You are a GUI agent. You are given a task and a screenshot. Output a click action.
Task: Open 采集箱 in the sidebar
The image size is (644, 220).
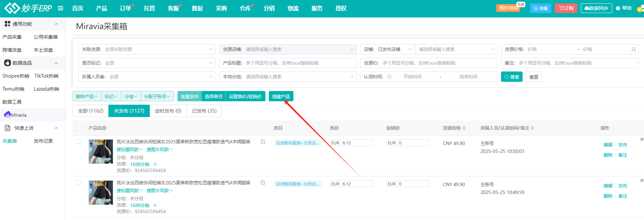pos(10,141)
